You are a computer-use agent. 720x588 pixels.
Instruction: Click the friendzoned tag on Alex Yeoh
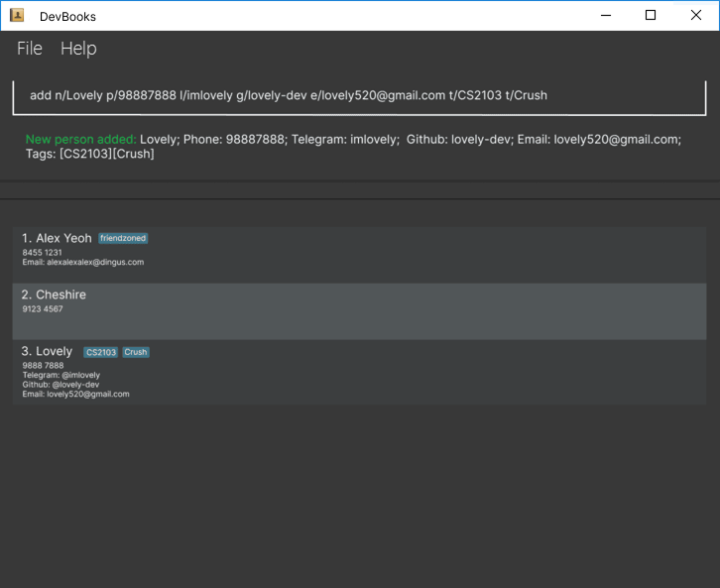coord(123,239)
